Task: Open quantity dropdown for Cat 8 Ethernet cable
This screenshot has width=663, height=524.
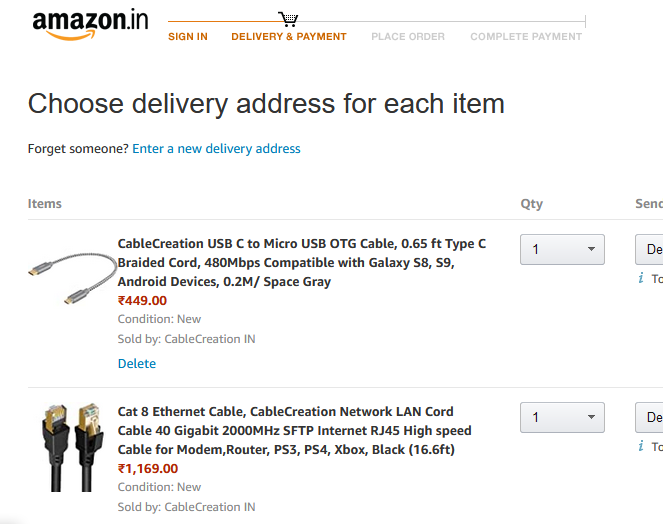Action: point(562,417)
